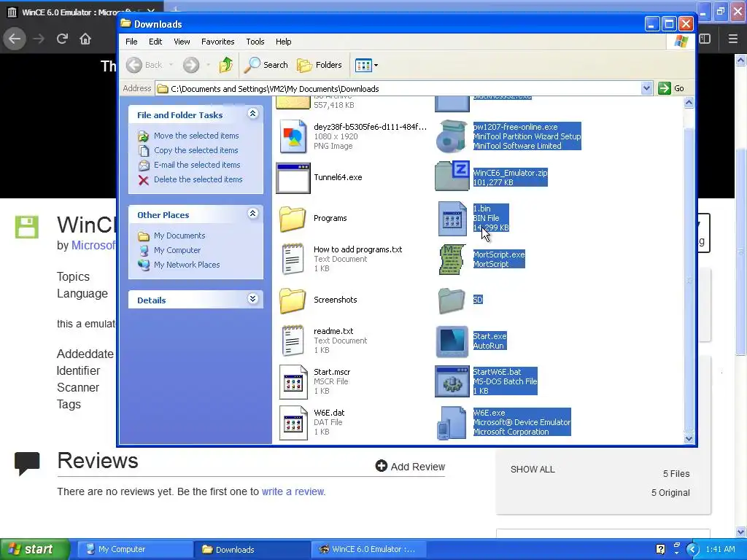Select the MiniTool Partition Wizard installer icon

tap(452, 136)
